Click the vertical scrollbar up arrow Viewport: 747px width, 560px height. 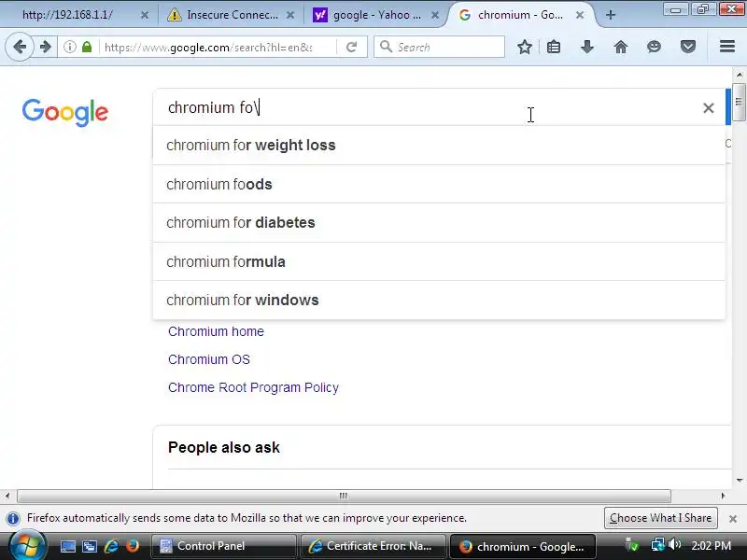point(739,75)
